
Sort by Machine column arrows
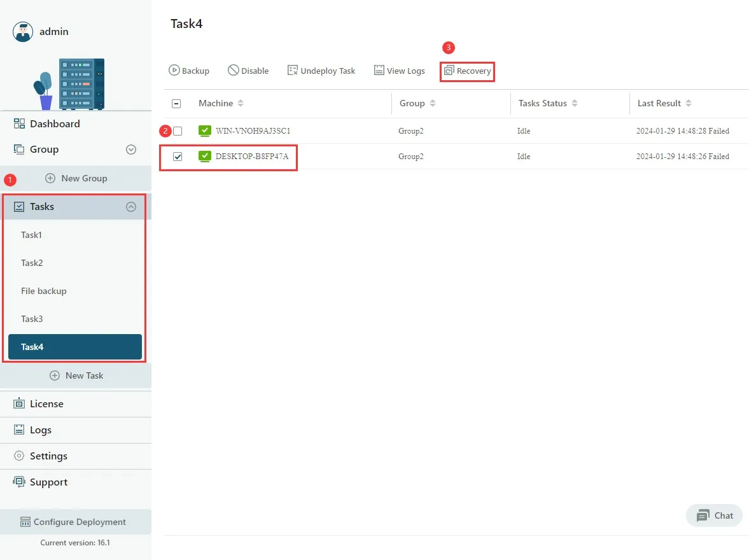point(241,104)
